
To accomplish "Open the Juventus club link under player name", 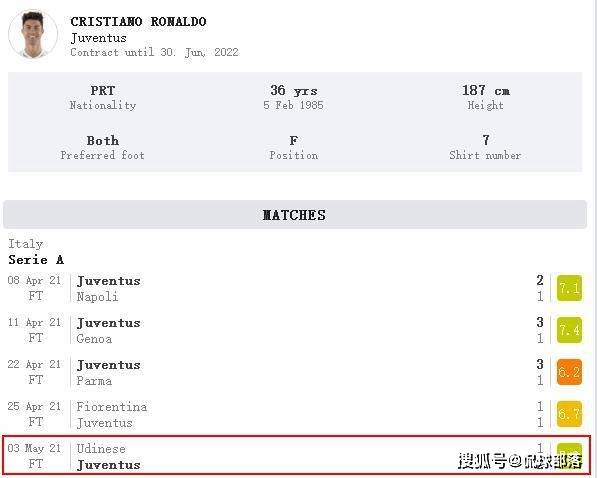I will tap(99, 38).
